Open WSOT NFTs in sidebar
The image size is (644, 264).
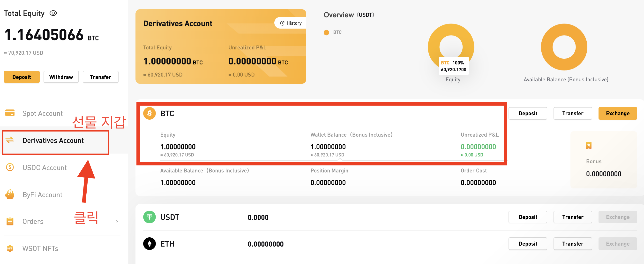click(40, 248)
